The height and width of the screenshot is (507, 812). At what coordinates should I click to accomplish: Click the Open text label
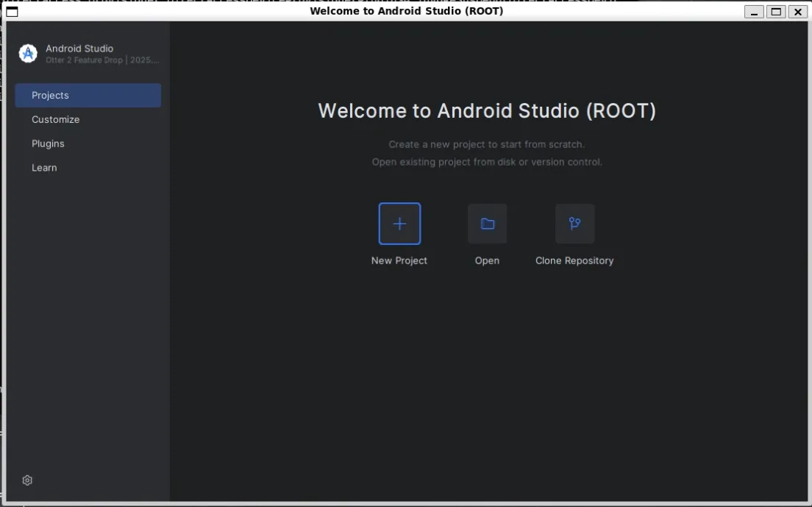[x=487, y=260]
